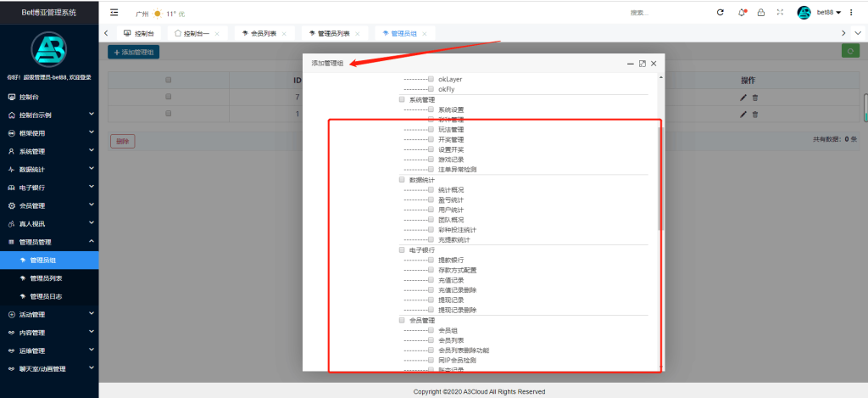The height and width of the screenshot is (398, 868).
Task: Check the 系统管理 group checkbox
Action: [x=402, y=99]
